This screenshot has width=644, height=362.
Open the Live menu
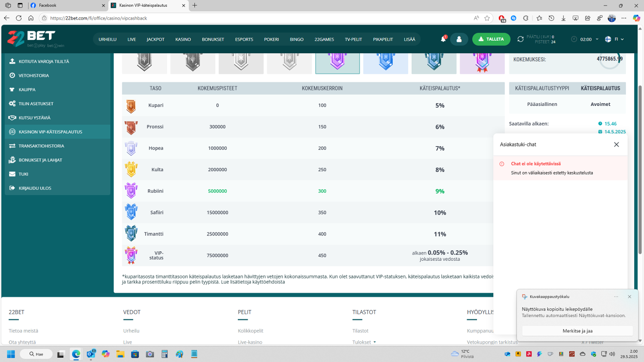[x=131, y=39]
